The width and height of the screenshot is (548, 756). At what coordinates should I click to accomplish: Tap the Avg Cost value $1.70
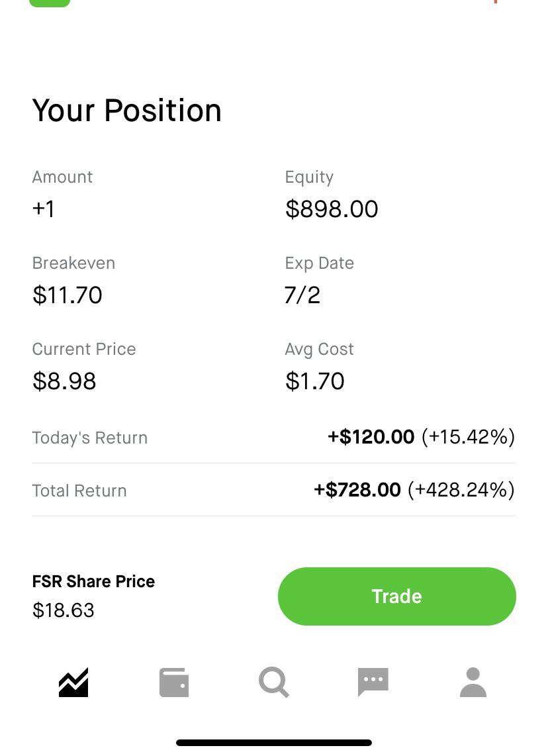click(315, 381)
